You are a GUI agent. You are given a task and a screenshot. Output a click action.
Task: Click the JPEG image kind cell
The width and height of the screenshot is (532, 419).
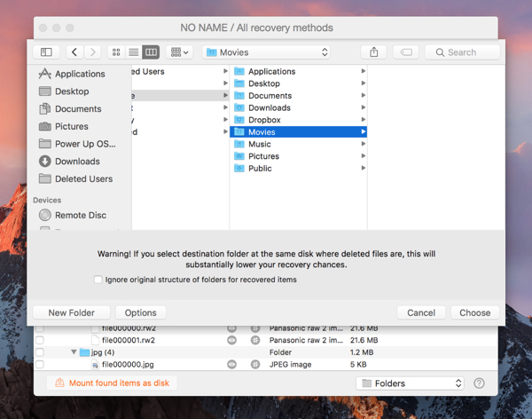click(x=291, y=364)
